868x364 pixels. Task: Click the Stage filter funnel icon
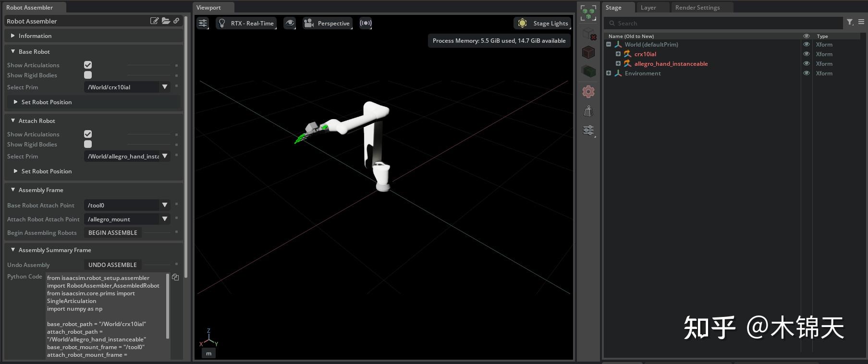tap(850, 22)
